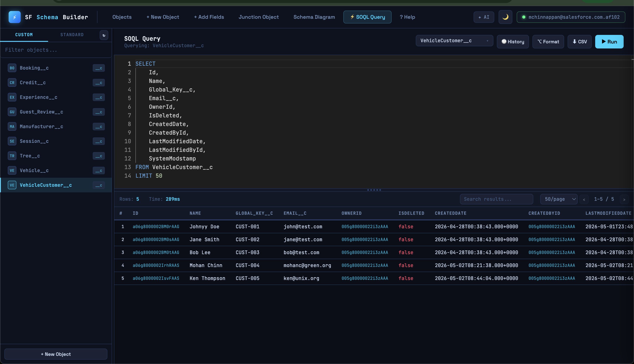Open the + Add Fields page
Viewport: 634px width, 364px height.
(209, 17)
